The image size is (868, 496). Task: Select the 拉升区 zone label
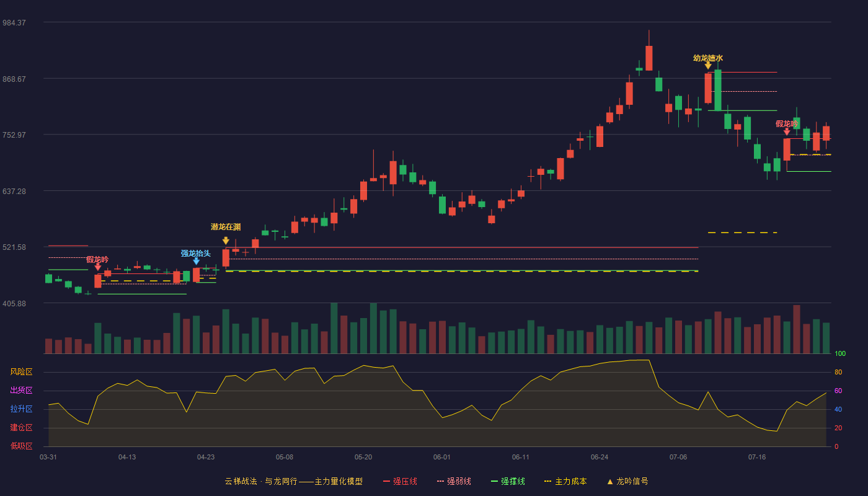tap(21, 409)
